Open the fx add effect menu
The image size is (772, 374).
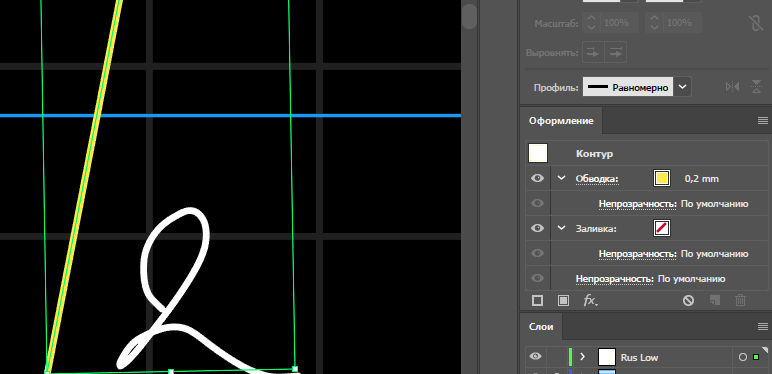[590, 300]
